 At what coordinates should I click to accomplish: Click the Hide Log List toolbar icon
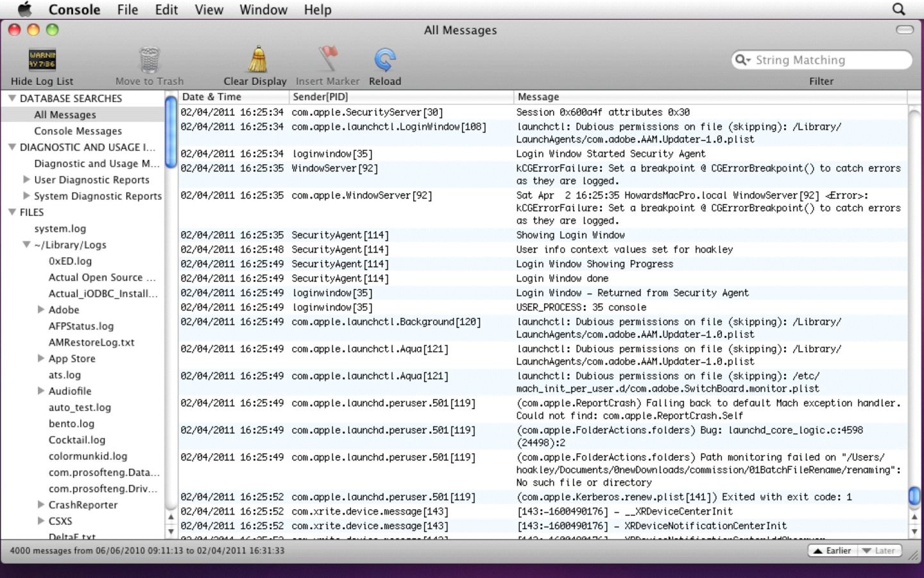point(42,60)
